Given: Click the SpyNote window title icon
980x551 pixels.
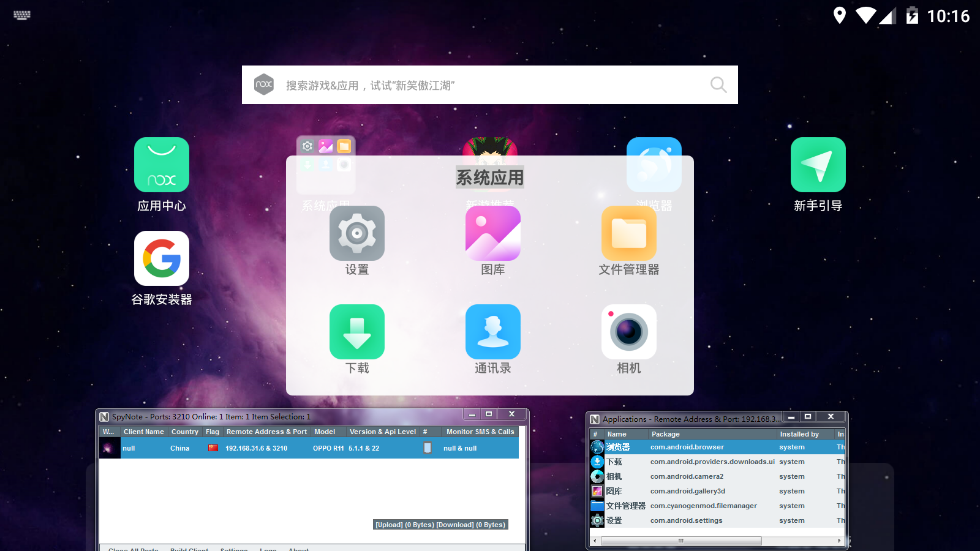Looking at the screenshot, I should [104, 417].
